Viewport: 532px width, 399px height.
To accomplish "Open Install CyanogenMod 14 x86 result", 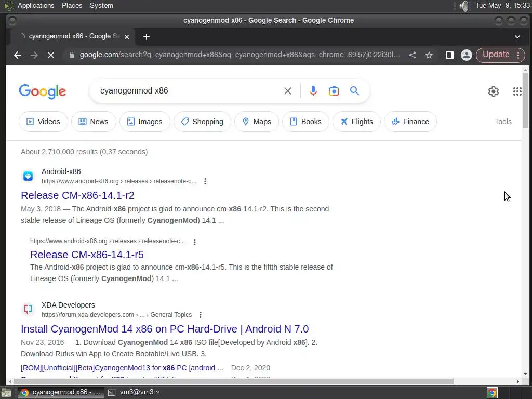I will 165,329.
